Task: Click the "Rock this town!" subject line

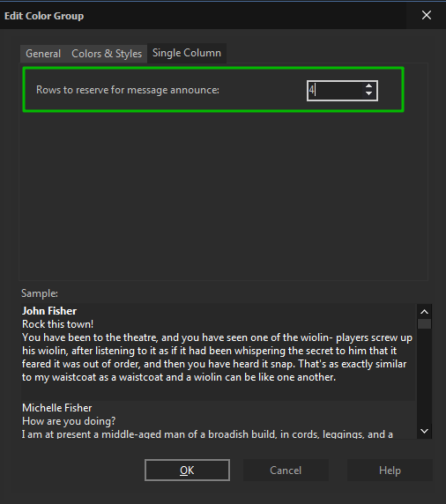Action: point(57,324)
